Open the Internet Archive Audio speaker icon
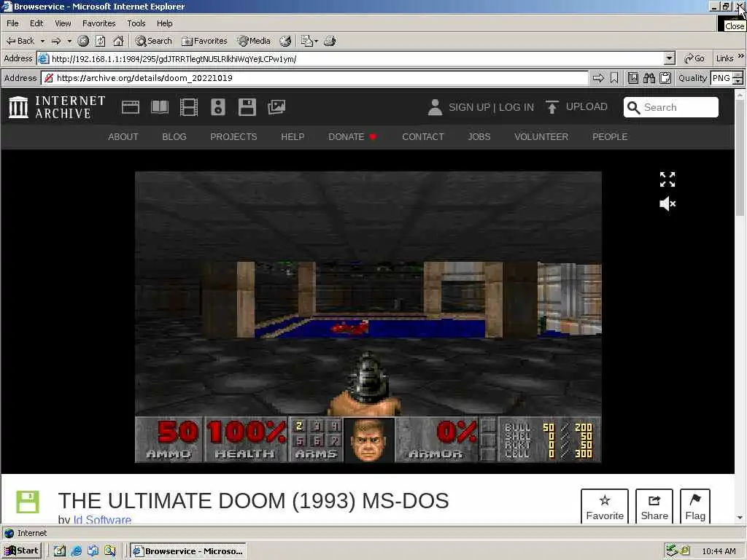 tap(217, 107)
